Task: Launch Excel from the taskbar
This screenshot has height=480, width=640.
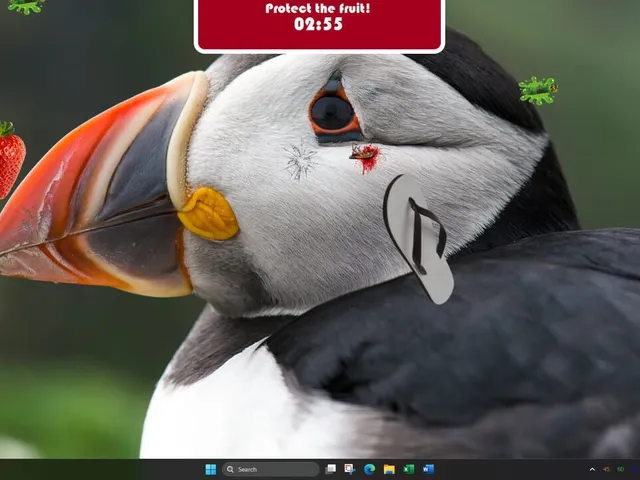Action: 409,469
